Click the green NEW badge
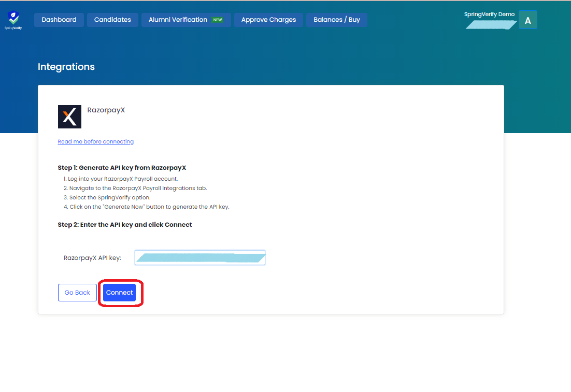Viewport: 571px width, 392px height. coord(218,20)
